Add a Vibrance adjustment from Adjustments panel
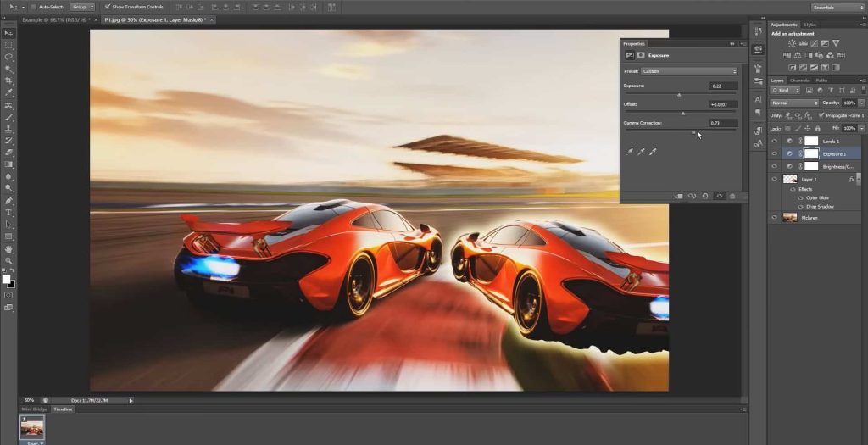 point(836,43)
